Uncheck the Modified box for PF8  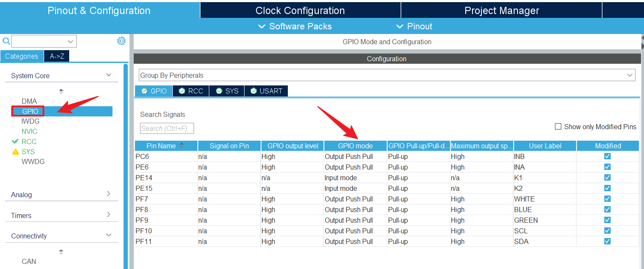pyautogui.click(x=607, y=210)
